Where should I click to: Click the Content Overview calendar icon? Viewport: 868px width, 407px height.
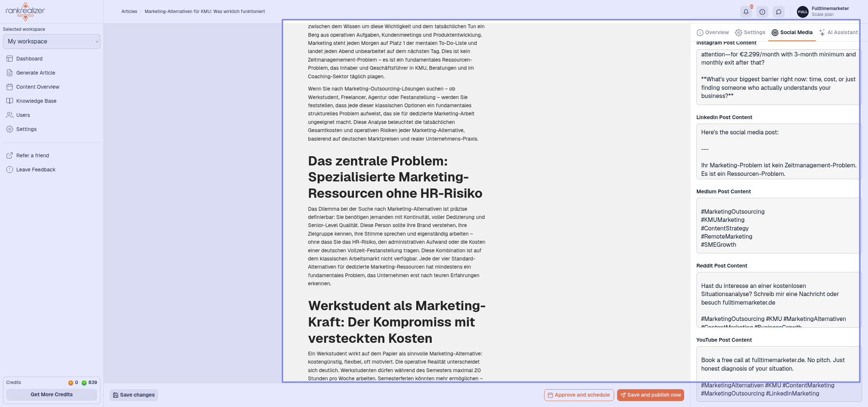(x=10, y=87)
